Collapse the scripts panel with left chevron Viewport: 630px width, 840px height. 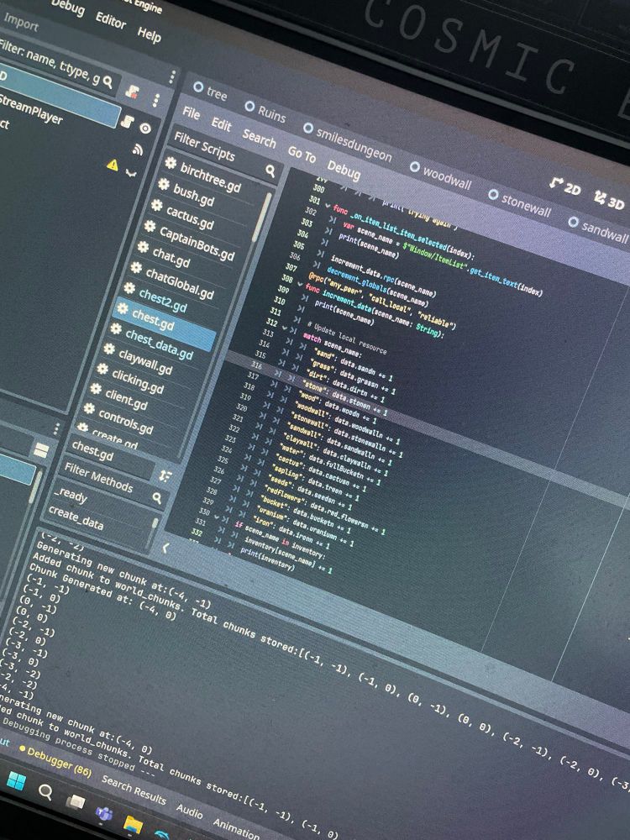[x=165, y=548]
